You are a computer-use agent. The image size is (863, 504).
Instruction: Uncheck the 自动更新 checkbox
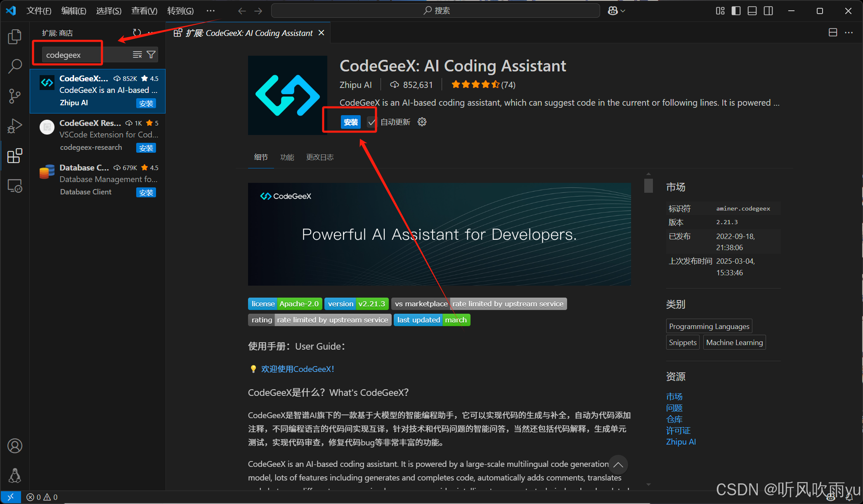click(x=371, y=121)
